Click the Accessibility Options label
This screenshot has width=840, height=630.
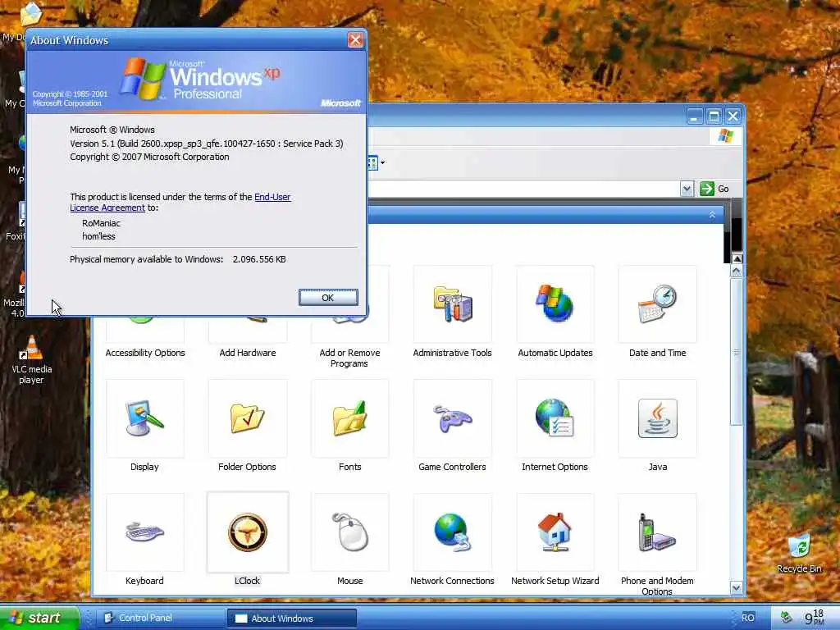pyautogui.click(x=145, y=353)
